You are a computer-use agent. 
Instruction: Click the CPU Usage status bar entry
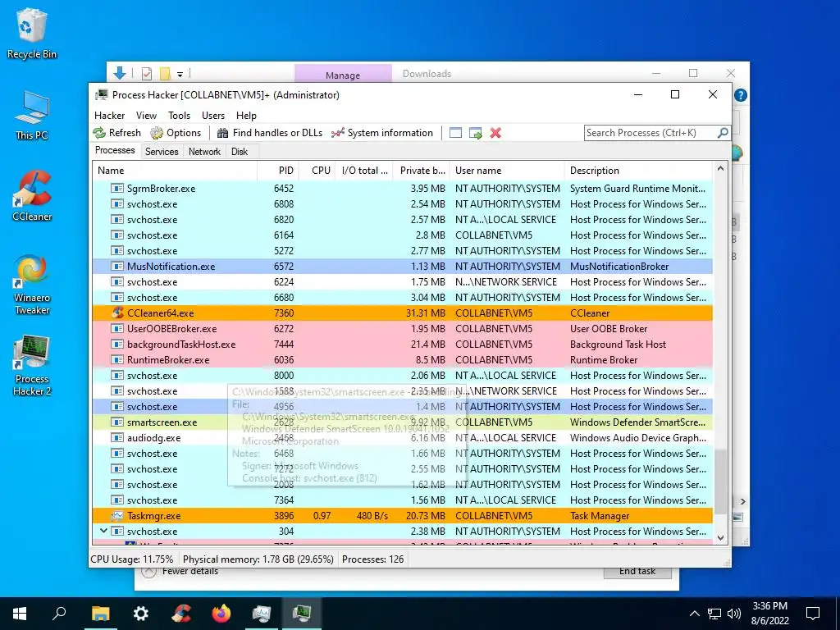(x=132, y=559)
